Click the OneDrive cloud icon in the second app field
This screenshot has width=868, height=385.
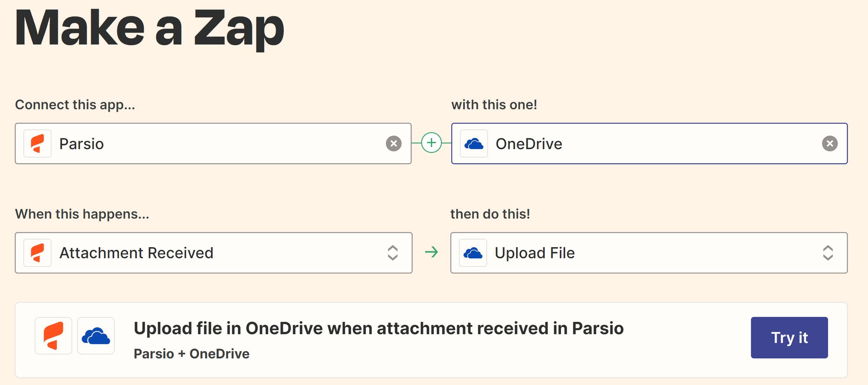click(x=473, y=144)
